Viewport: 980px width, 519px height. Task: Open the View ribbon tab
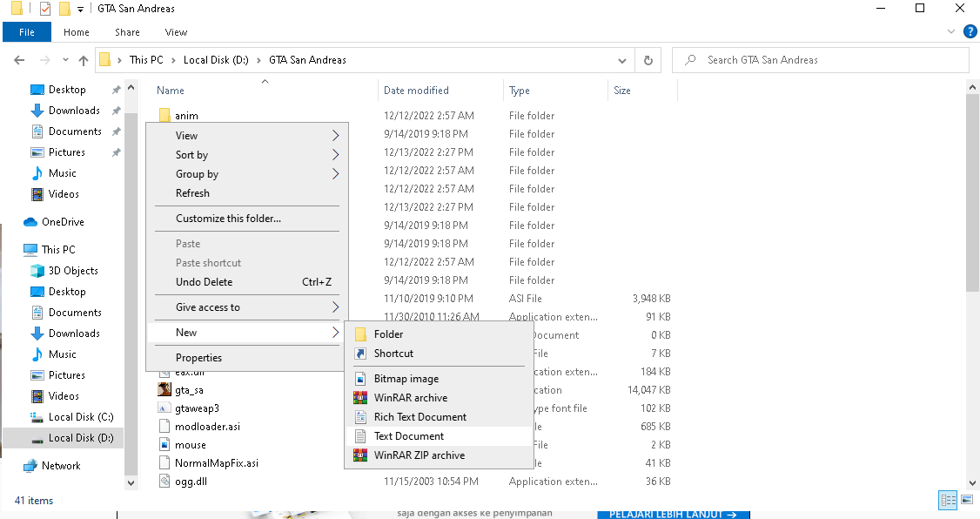point(176,32)
